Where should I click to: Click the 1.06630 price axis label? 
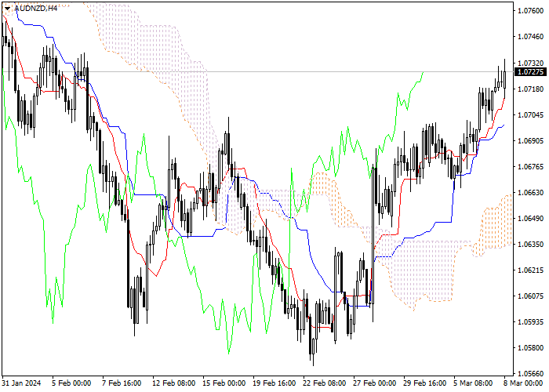click(530, 193)
